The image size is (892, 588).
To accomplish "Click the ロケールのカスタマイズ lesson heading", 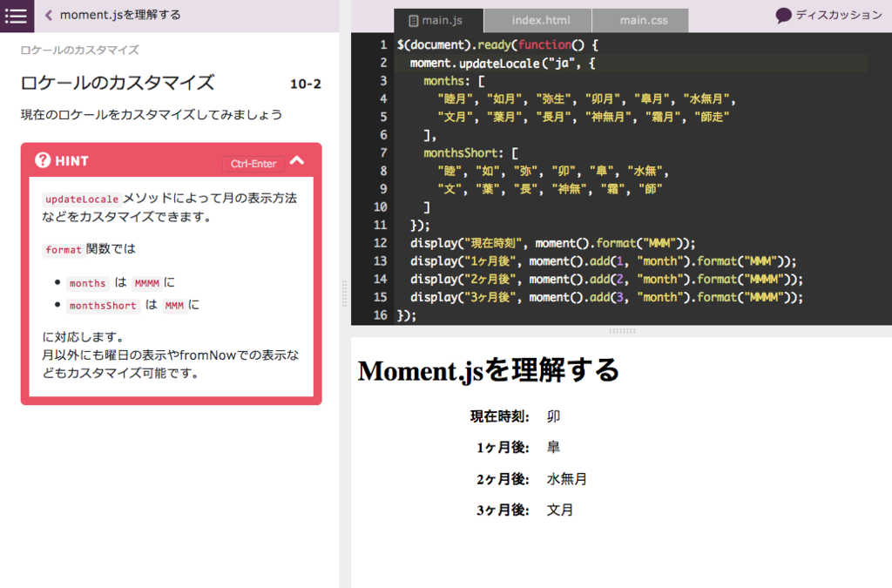I will (118, 83).
